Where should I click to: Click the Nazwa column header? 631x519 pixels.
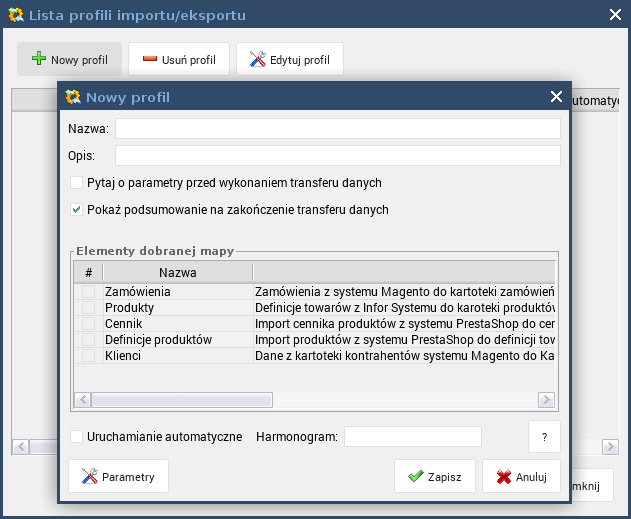178,272
